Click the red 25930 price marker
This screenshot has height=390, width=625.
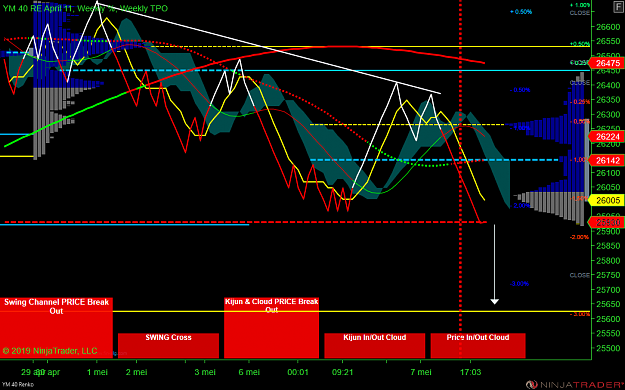point(607,222)
